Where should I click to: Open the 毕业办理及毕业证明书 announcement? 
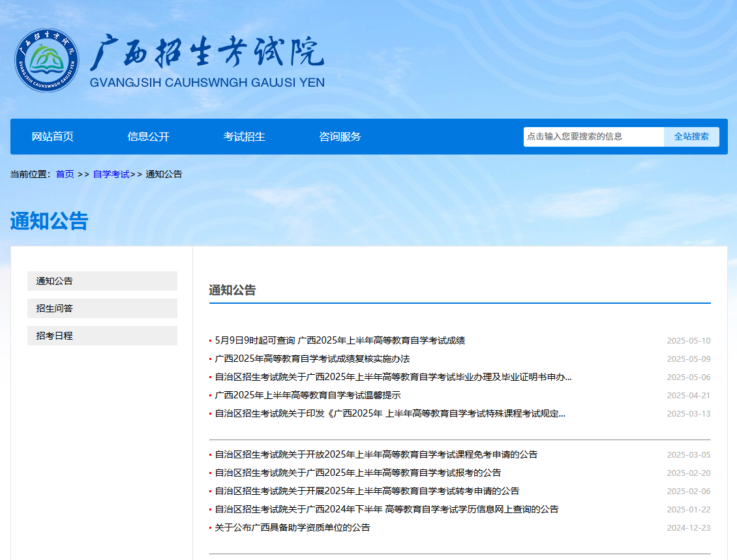tap(393, 377)
